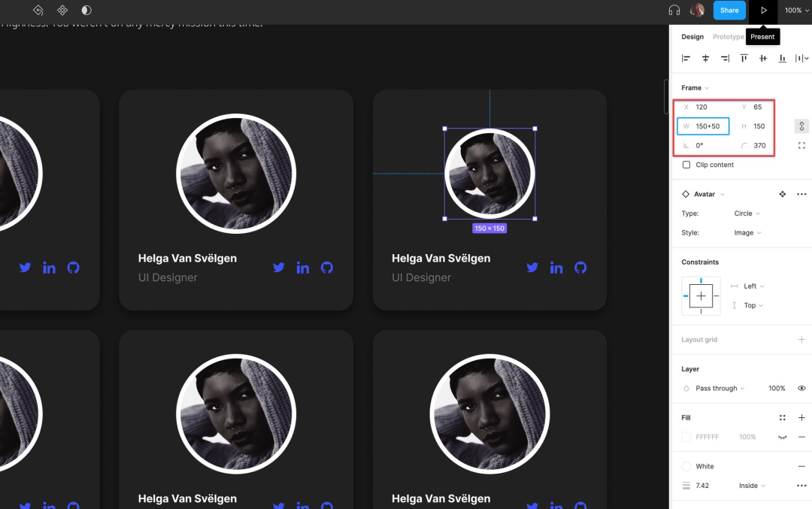Open the Type dropdown showing Circle
812x509 pixels.
pos(747,214)
